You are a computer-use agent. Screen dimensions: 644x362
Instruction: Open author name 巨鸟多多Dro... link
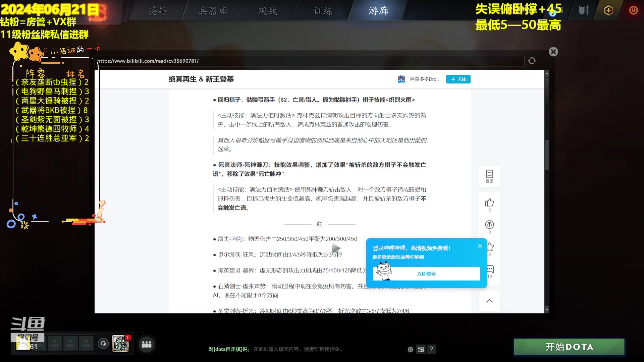425,79
